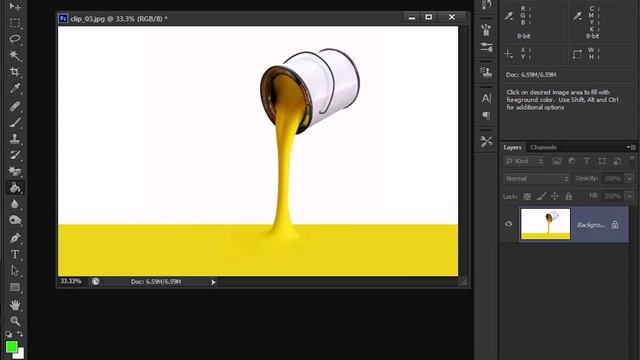The image size is (640, 360).
Task: Open the Tool Presets panel icon
Action: [486, 141]
